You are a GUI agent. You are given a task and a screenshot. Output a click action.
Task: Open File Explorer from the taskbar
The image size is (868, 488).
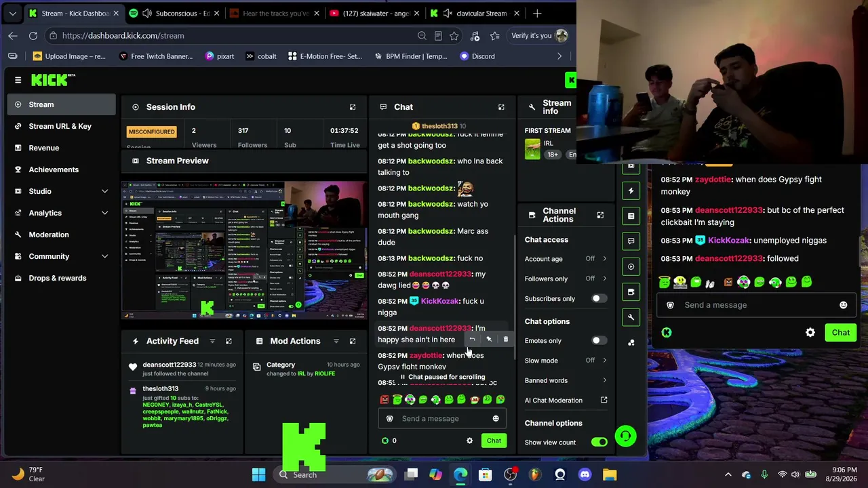(x=610, y=474)
